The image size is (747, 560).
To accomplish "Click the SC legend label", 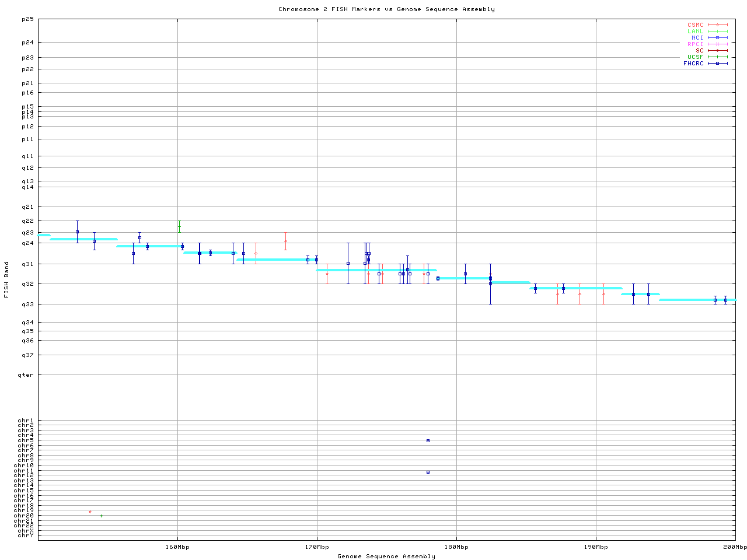I will 699,50.
